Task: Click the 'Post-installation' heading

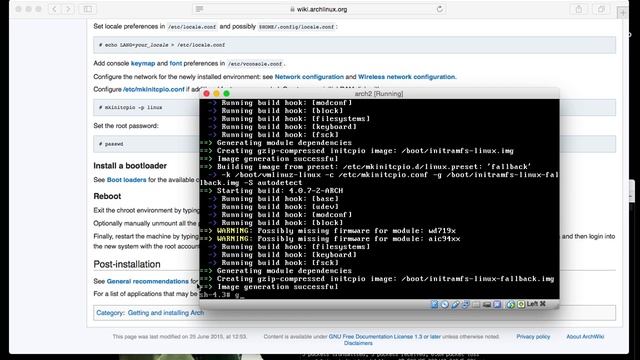Action: pyautogui.click(x=127, y=264)
